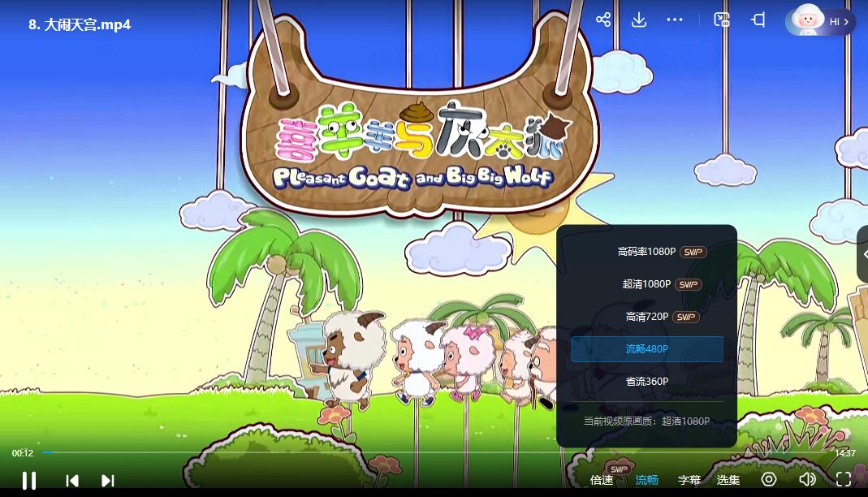
Task: Open the 字幕 subtitle settings
Action: pyautogui.click(x=689, y=480)
